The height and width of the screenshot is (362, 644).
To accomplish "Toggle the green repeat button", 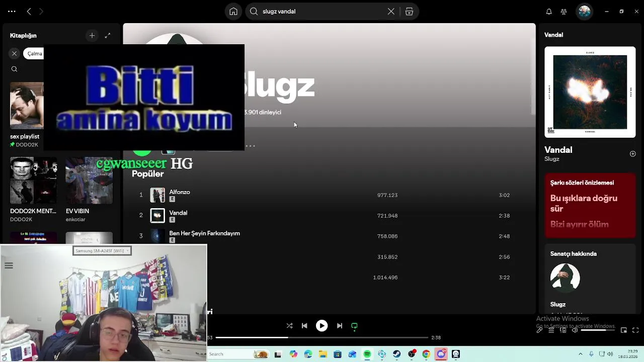I will (x=354, y=326).
